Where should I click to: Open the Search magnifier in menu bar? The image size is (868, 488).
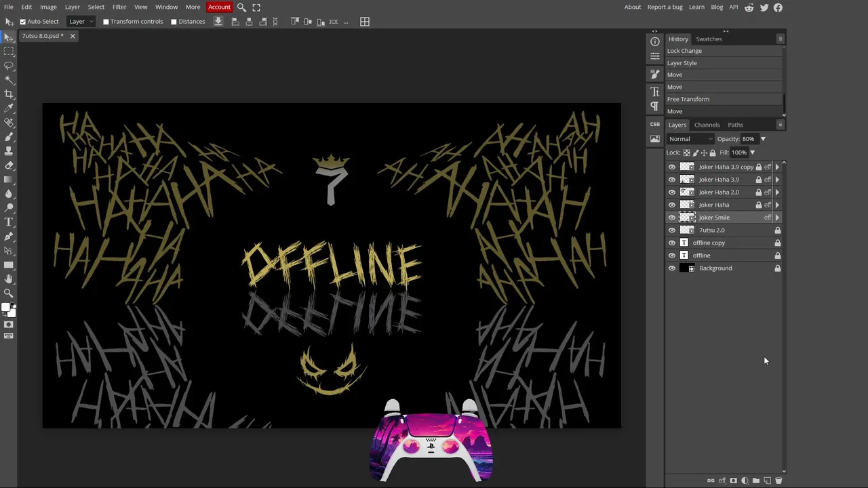241,7
